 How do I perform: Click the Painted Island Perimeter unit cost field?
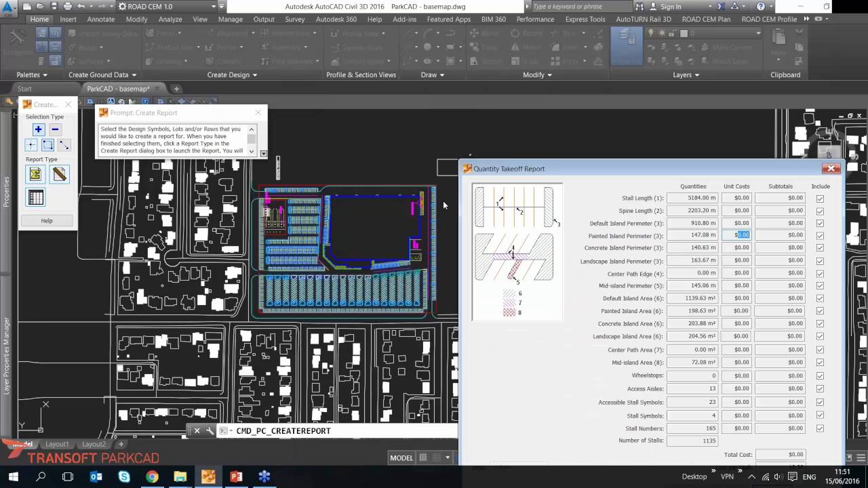(736, 235)
